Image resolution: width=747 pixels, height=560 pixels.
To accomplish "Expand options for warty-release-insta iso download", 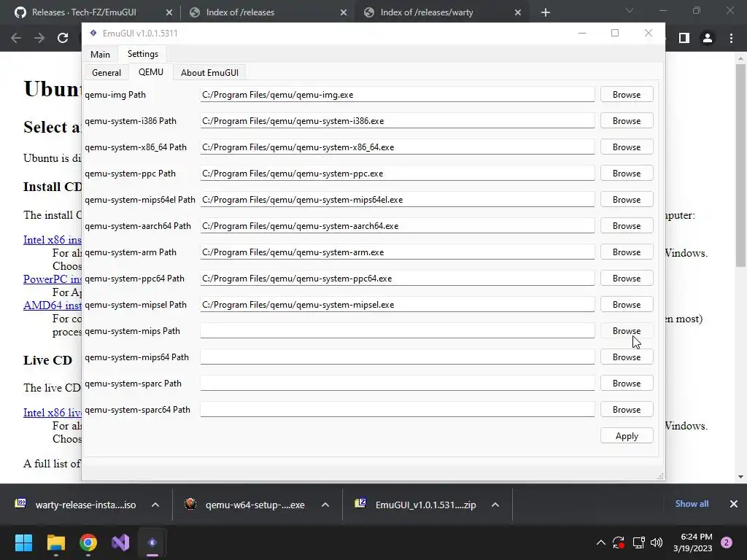I will pyautogui.click(x=155, y=505).
